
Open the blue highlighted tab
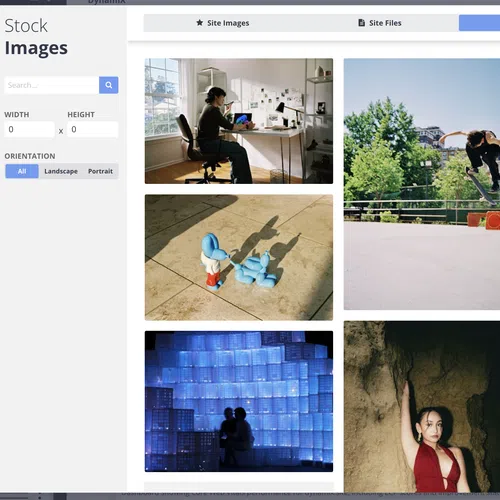(x=479, y=23)
